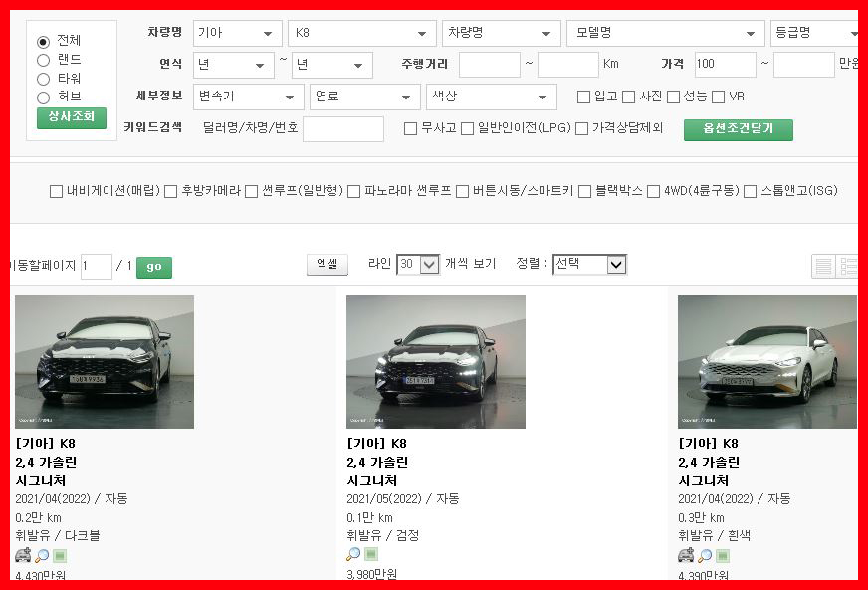The height and width of the screenshot is (590, 868).
Task: Click the 엑셀 export button
Action: pyautogui.click(x=327, y=264)
